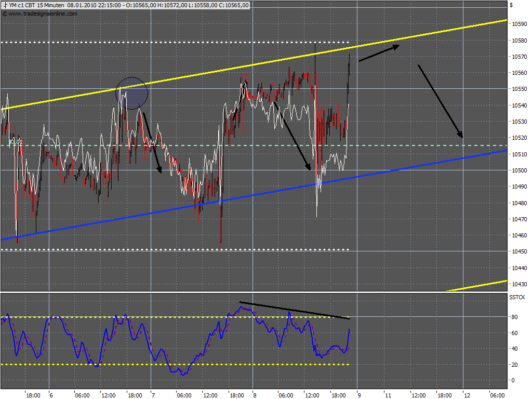Select the long downward forecast arrow after day 11

coord(440,101)
